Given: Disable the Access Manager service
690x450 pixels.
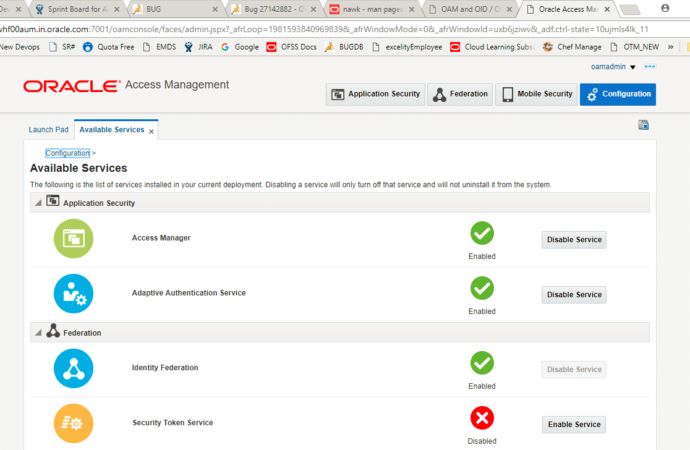Looking at the screenshot, I should 574,240.
